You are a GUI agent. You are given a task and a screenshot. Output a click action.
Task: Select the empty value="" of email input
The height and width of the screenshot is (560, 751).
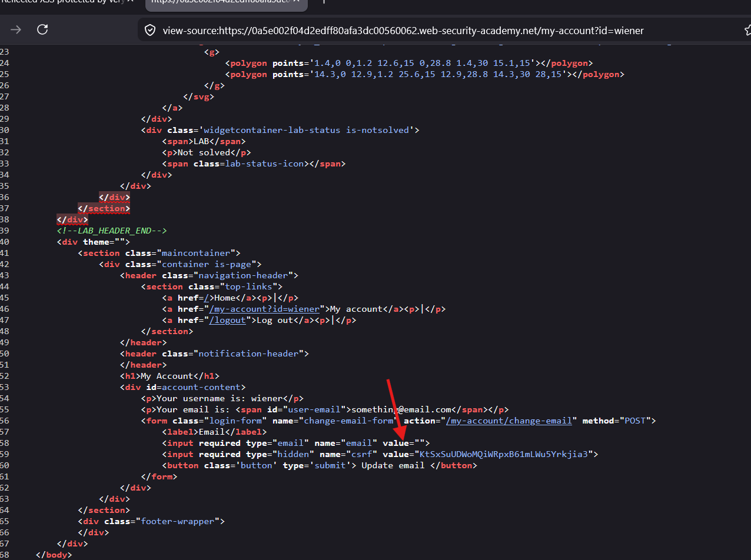(x=403, y=443)
